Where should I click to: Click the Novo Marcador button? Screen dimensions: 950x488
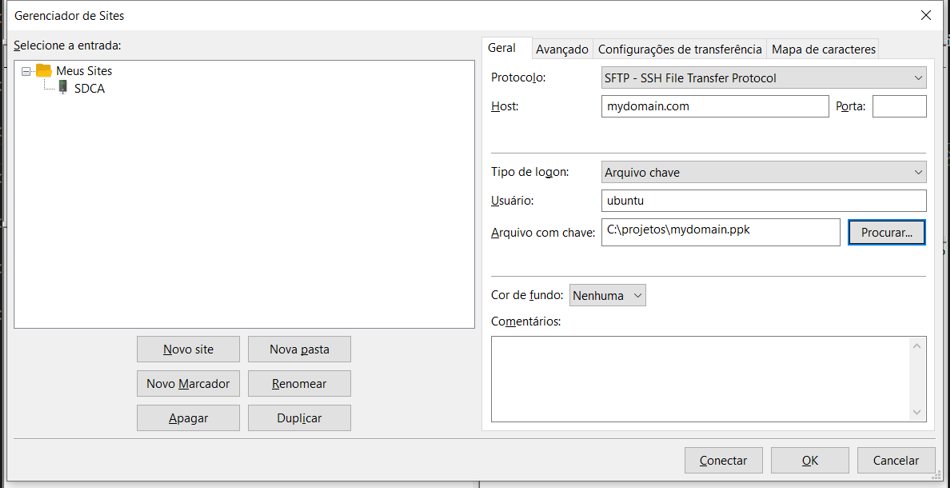point(188,384)
